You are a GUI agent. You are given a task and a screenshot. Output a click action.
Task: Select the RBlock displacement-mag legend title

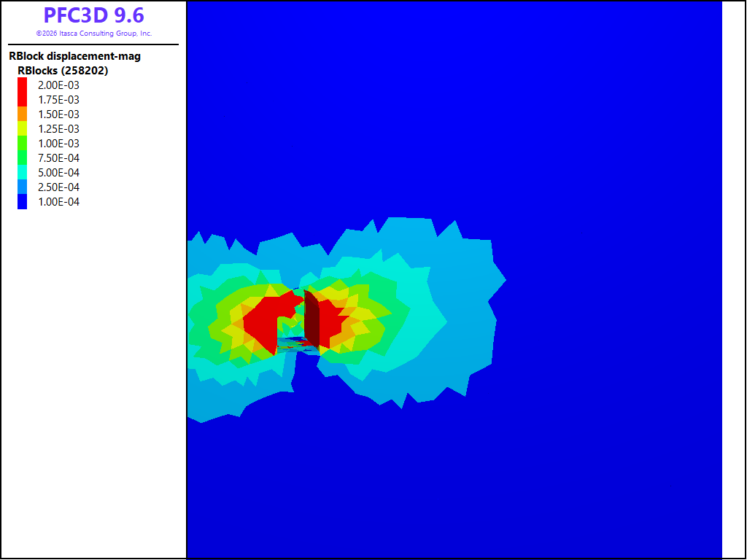(x=75, y=57)
